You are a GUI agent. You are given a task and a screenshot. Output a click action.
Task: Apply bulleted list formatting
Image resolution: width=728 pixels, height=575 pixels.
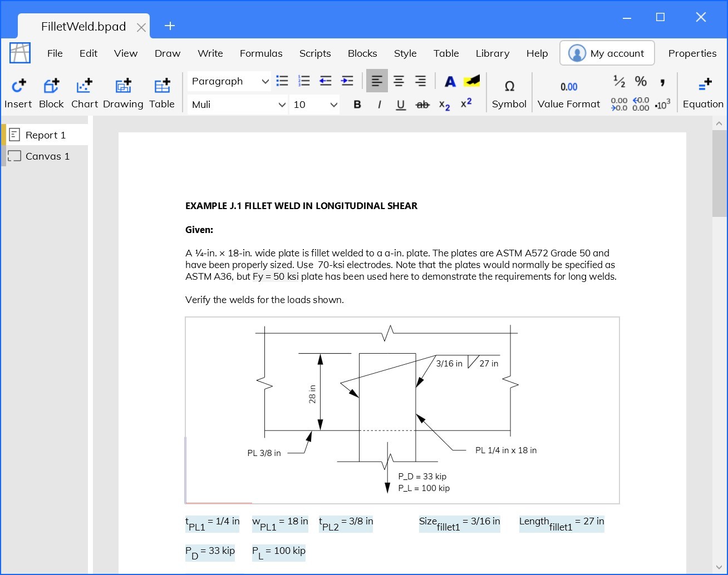click(282, 81)
